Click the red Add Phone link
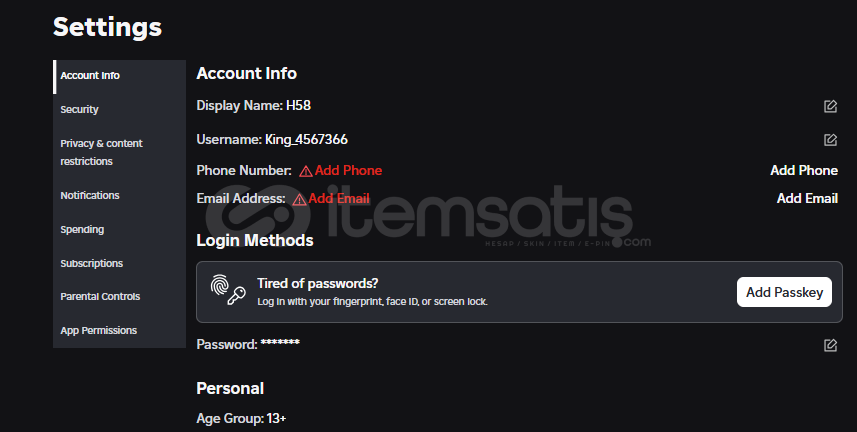Image resolution: width=857 pixels, height=432 pixels. 348,171
